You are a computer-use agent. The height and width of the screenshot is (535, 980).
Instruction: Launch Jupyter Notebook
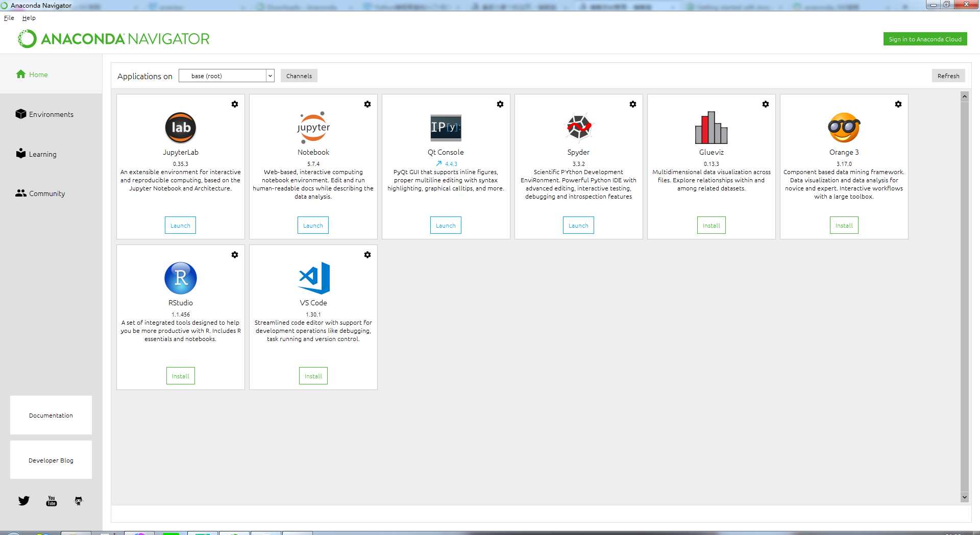313,226
